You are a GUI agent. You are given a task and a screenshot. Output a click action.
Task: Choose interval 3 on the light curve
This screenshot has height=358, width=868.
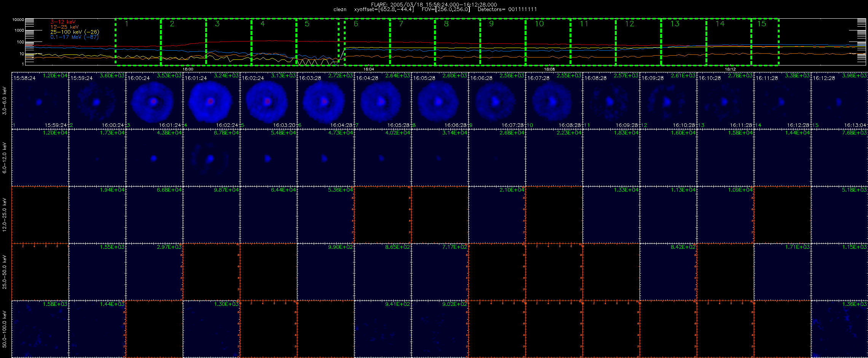coord(229,42)
